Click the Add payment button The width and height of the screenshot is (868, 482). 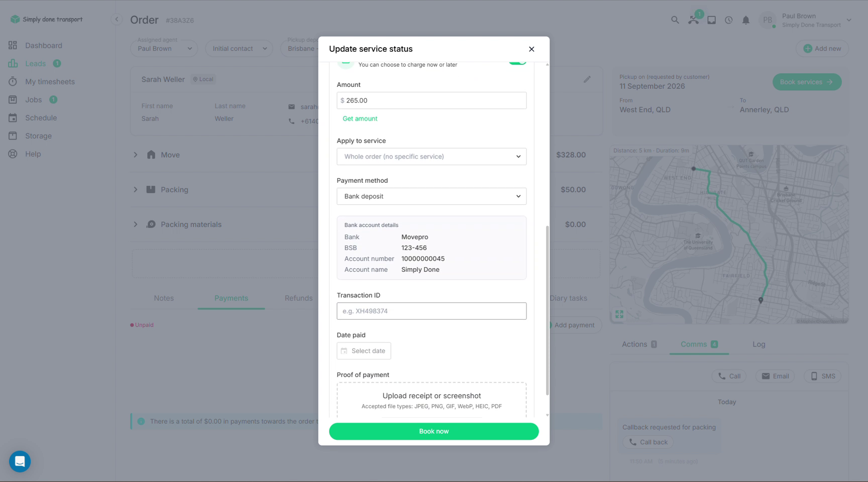(574, 325)
